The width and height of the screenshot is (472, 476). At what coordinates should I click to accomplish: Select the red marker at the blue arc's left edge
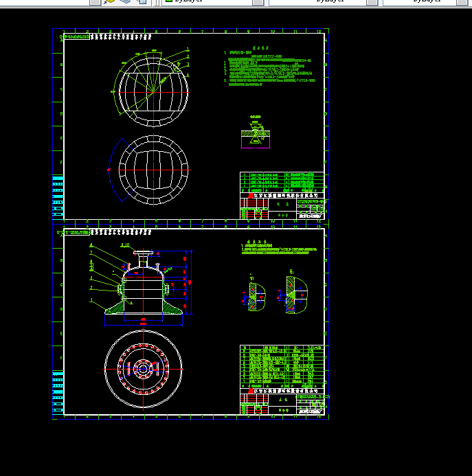[x=109, y=170]
